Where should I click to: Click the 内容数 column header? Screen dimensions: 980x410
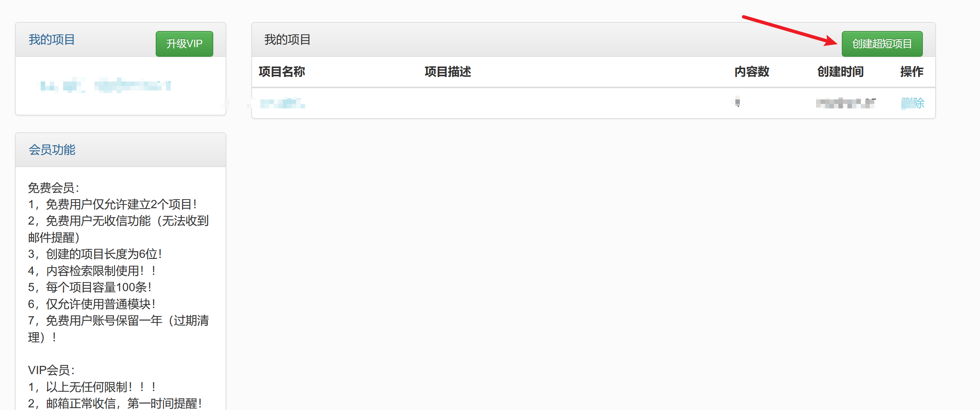click(x=751, y=71)
